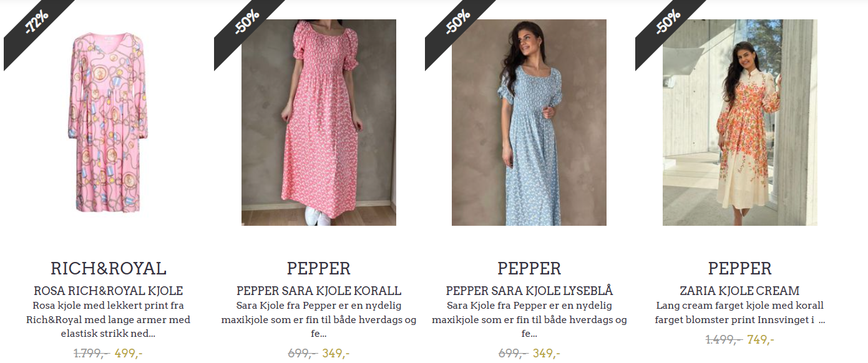The image size is (868, 363).
Task: Open the ROSA RICH&ROYAL KJOLE product title
Action: point(108,291)
